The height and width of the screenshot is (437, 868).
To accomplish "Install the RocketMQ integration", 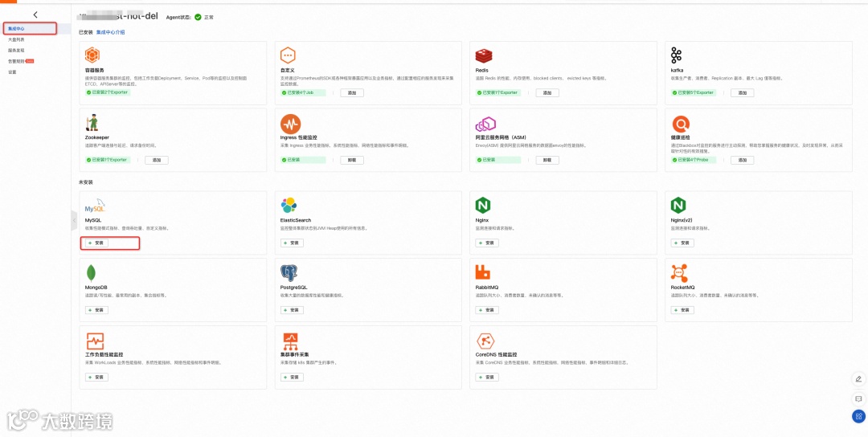I will 682,310.
